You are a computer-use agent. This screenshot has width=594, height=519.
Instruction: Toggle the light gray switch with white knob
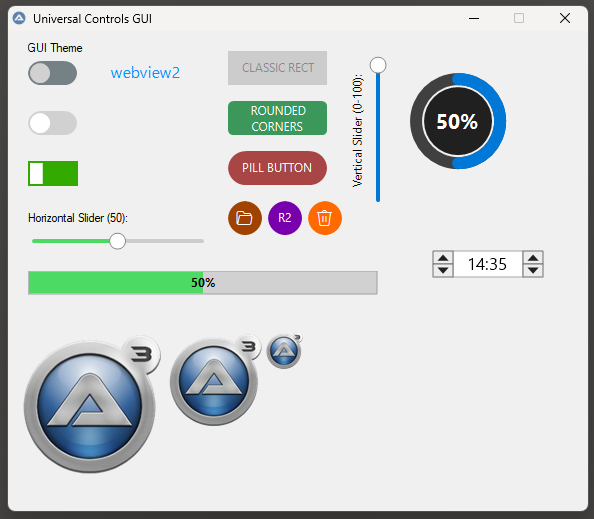coord(52,123)
